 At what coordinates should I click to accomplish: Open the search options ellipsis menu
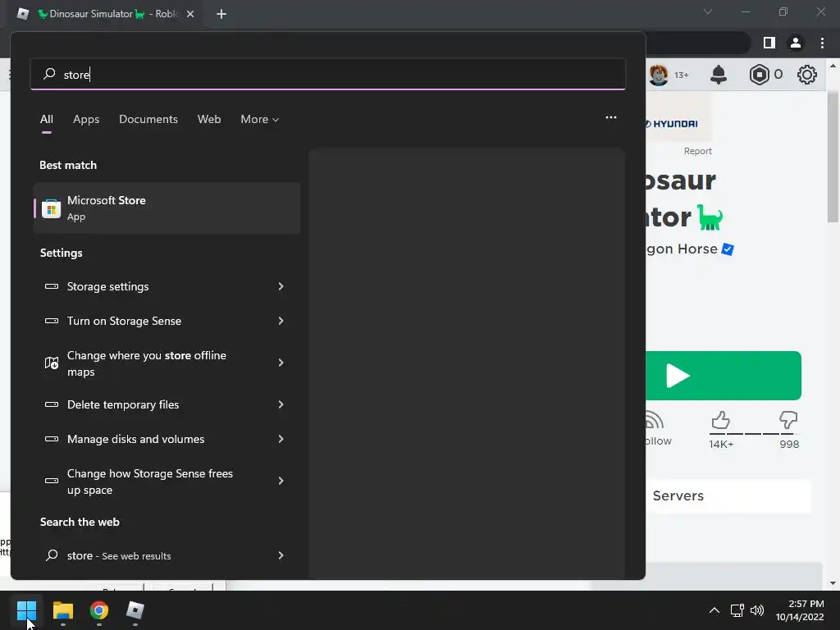point(610,117)
